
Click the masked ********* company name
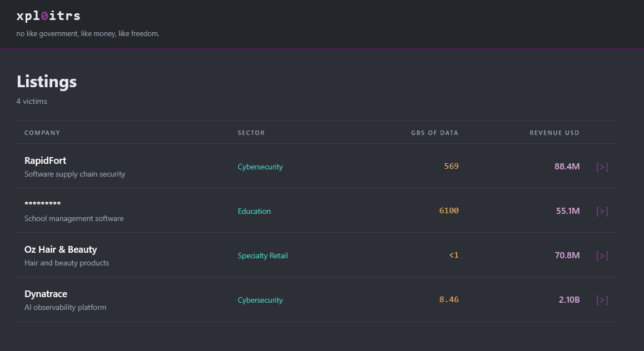click(43, 204)
